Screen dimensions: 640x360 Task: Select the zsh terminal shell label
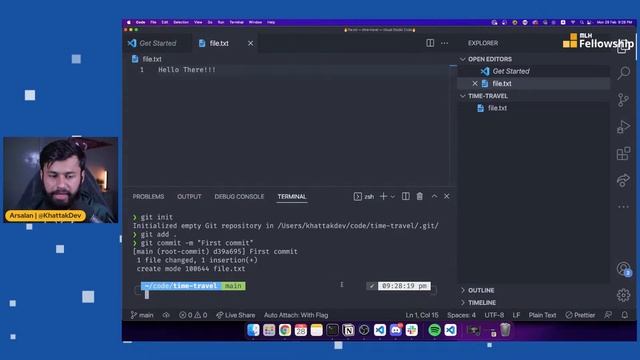[x=364, y=196]
